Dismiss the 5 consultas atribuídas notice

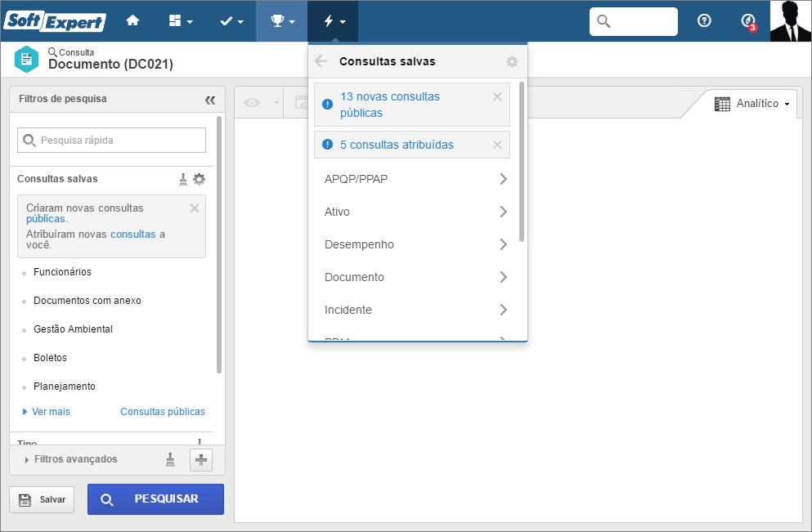[497, 145]
